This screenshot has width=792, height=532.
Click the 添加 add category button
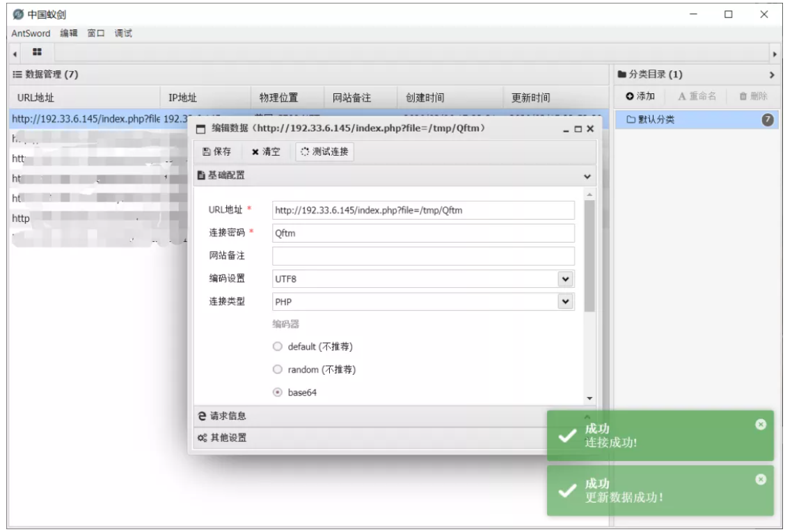(x=640, y=96)
